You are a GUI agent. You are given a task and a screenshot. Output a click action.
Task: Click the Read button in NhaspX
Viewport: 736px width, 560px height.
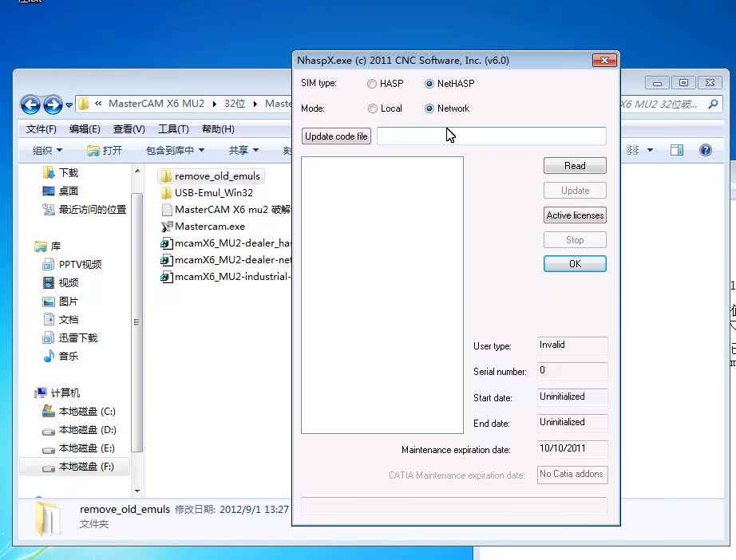coord(575,166)
